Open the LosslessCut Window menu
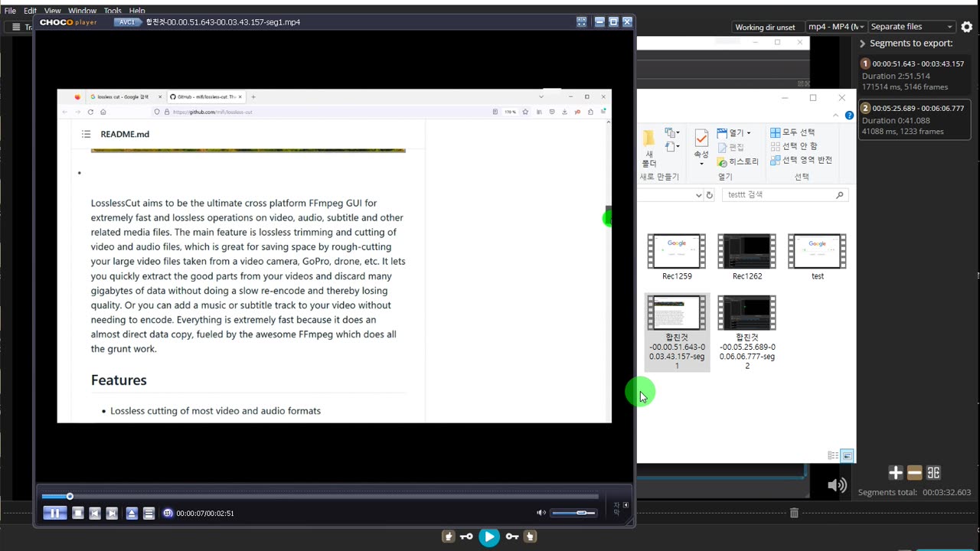 coord(82,11)
